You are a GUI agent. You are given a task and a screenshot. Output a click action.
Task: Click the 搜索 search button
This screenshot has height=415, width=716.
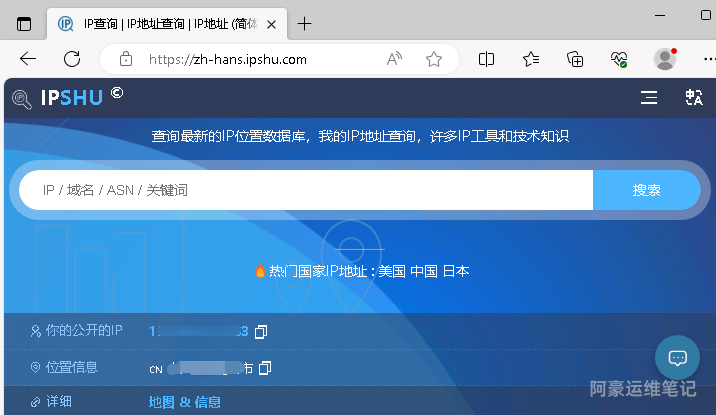coord(647,190)
